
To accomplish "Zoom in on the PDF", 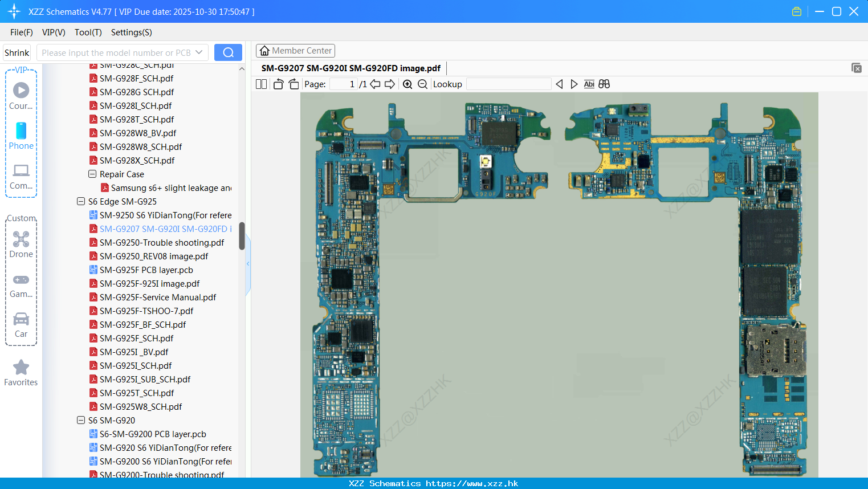I will point(407,84).
